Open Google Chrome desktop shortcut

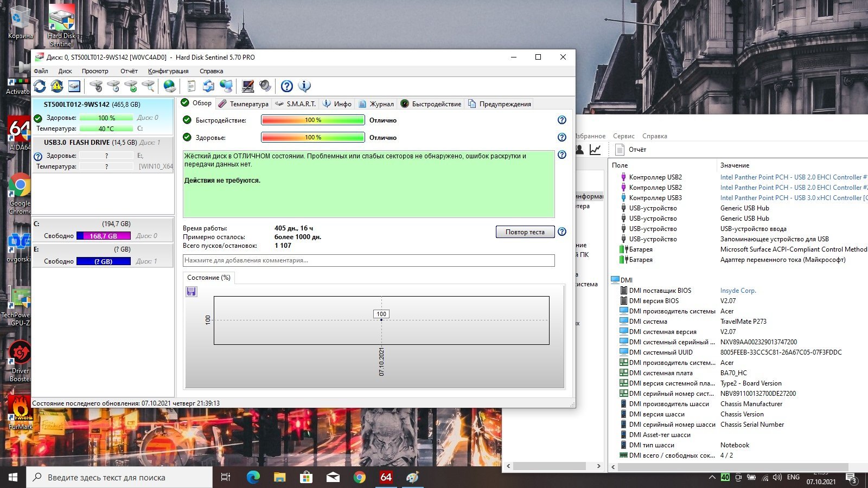20,194
